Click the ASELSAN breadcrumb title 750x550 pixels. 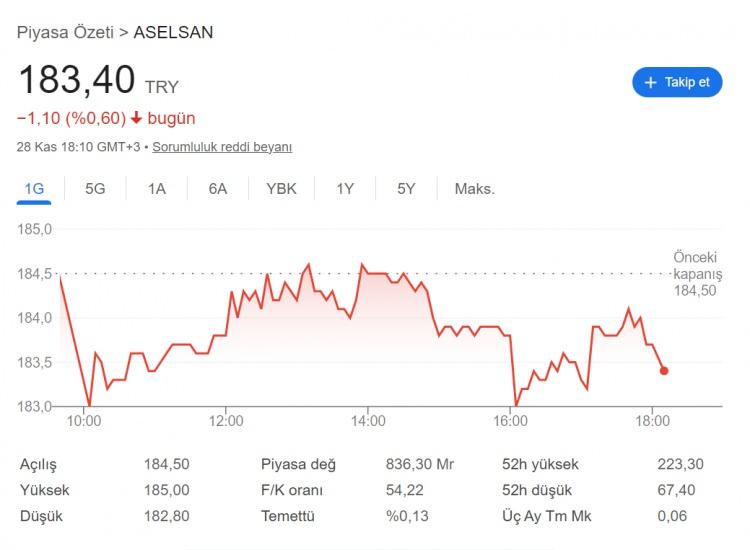pos(173,32)
